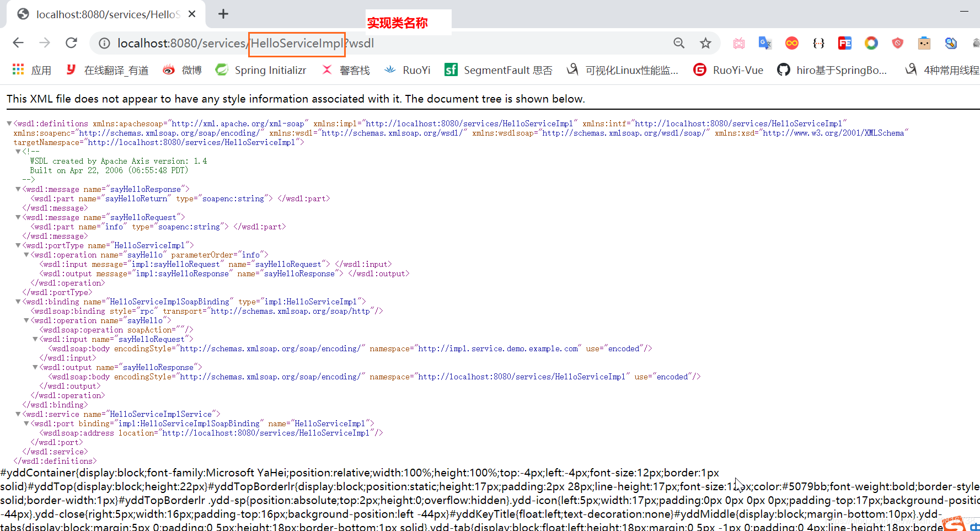Viewport: 980px width, 531px height.
Task: Navigate back with the back arrow
Action: tap(18, 42)
